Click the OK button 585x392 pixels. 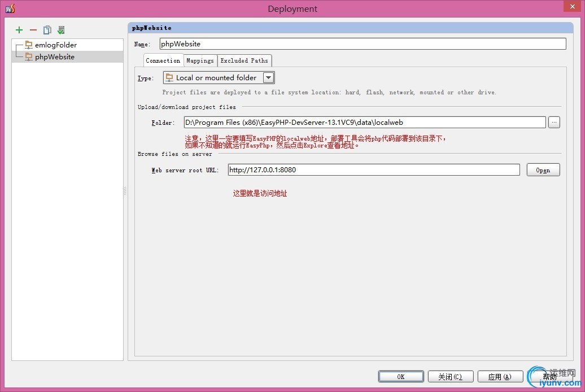[401, 377]
